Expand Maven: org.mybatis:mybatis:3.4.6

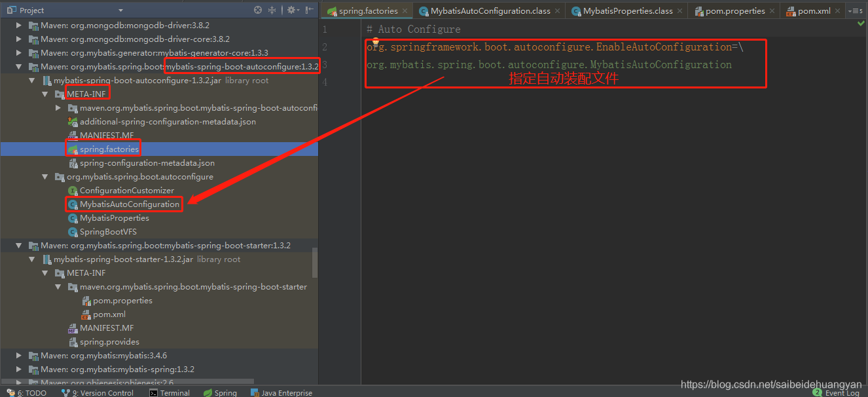19,356
